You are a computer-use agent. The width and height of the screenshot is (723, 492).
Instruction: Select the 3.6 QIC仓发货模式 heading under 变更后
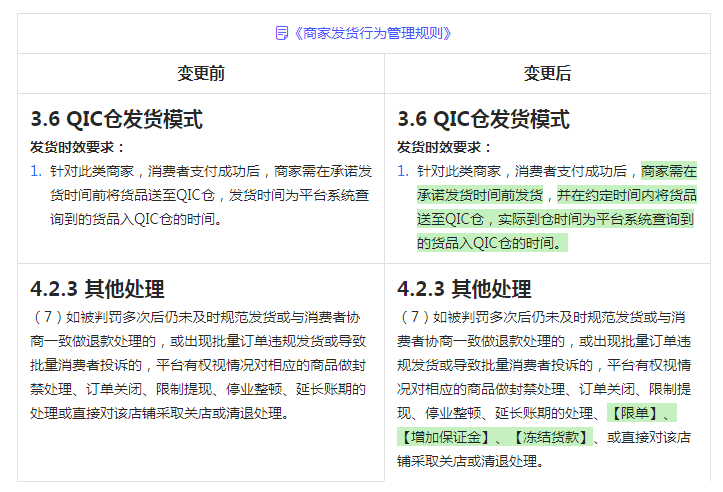(x=483, y=120)
